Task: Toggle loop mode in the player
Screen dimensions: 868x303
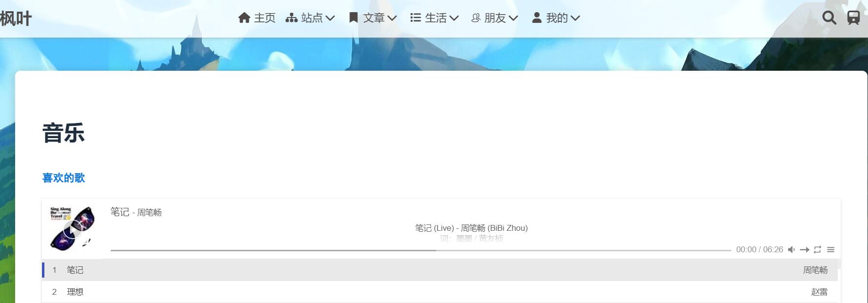Action: tap(818, 250)
